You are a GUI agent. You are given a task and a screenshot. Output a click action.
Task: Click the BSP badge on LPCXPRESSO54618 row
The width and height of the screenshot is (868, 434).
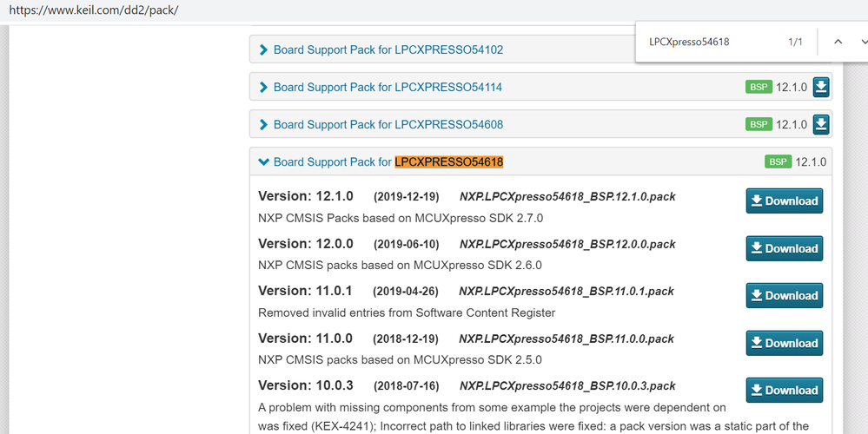coord(778,162)
